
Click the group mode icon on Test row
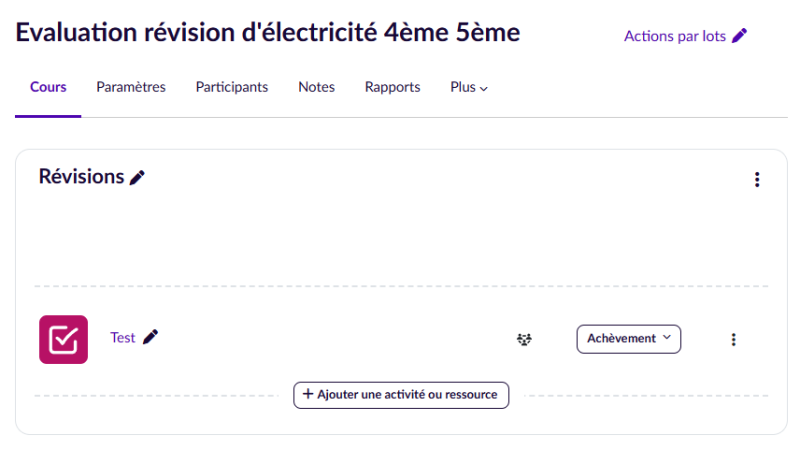[x=524, y=339]
